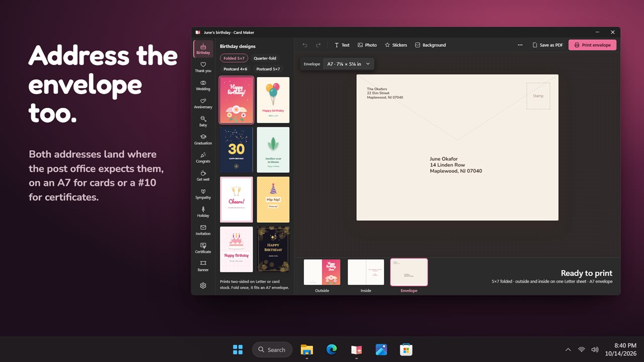Click the Print envelope button
This screenshot has height=362, width=644.
click(592, 45)
